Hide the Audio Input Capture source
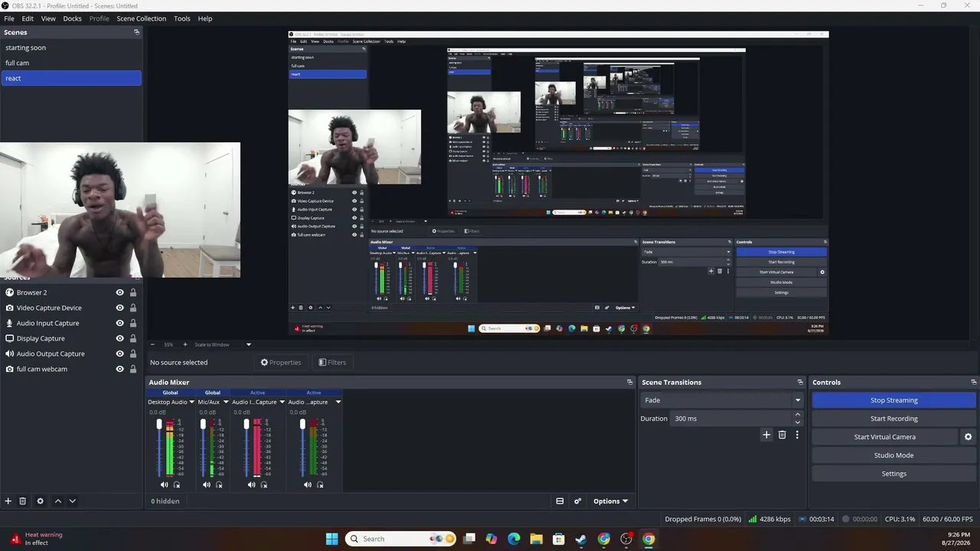980x551 pixels. coord(119,323)
